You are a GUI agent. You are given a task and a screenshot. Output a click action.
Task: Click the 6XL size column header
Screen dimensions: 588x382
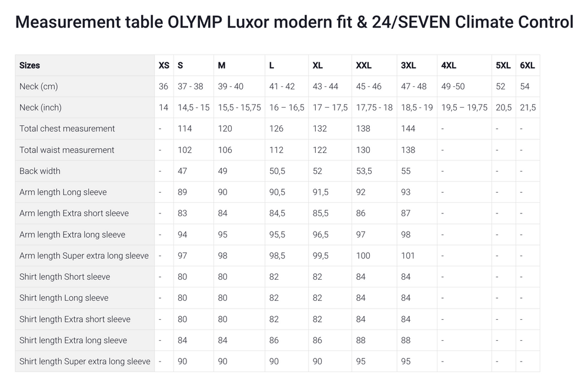point(527,65)
